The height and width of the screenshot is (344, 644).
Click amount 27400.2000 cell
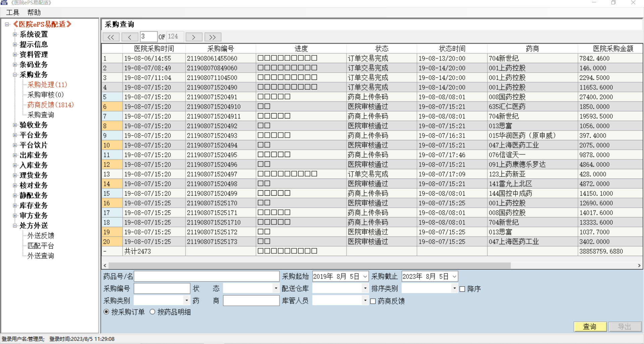point(610,97)
